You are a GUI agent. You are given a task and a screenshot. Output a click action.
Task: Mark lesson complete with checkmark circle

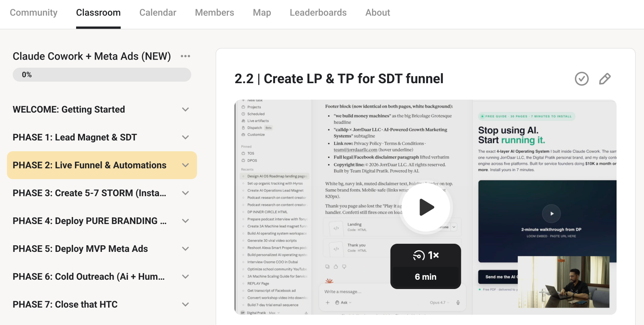tap(581, 79)
